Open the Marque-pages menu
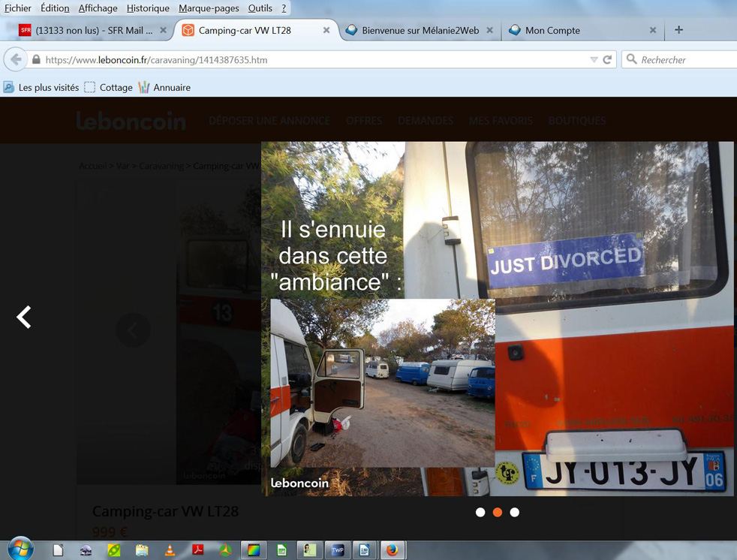737x560 pixels. tap(209, 8)
